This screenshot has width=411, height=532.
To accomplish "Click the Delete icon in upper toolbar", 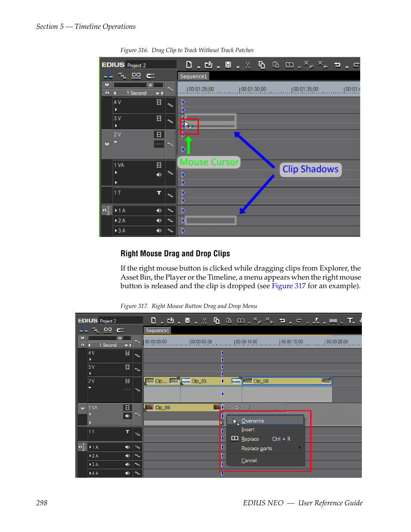I will point(308,64).
